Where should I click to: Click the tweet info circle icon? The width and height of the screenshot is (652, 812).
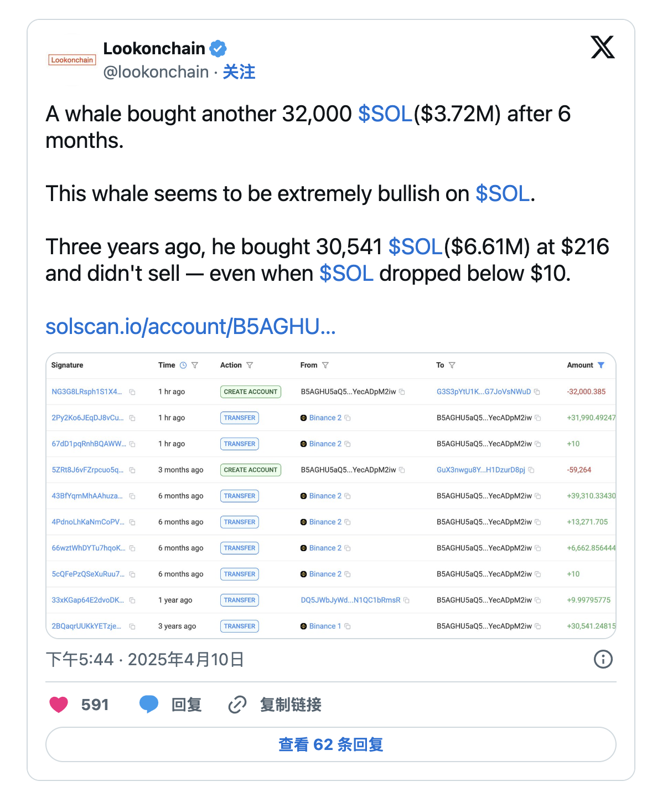coord(603,659)
